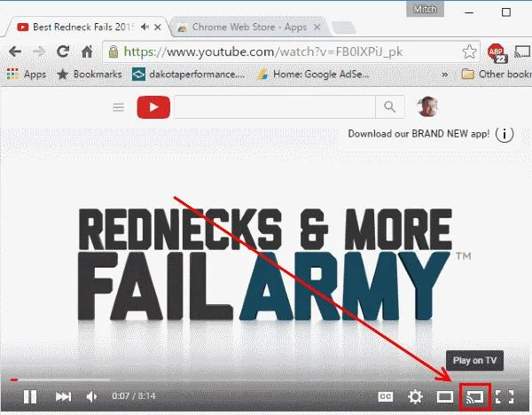The image size is (532, 415).
Task: Click the search magnifier button
Action: click(390, 107)
